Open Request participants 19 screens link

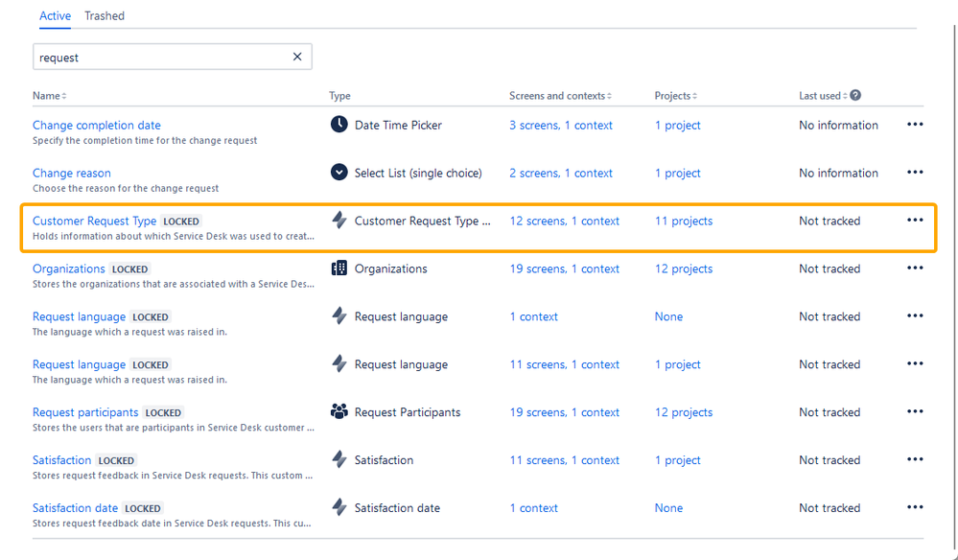(x=565, y=412)
